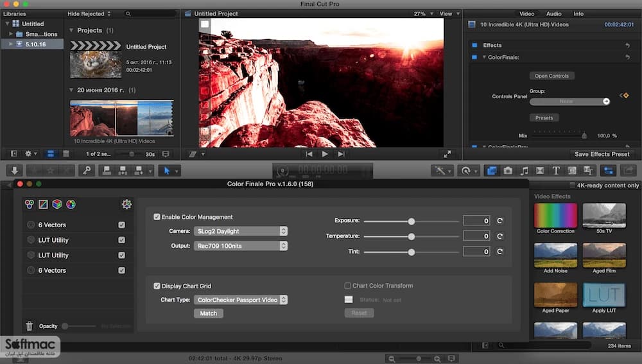The height and width of the screenshot is (364, 642).
Task: Add a color wheels layer in Color Finale
Action: click(x=29, y=204)
